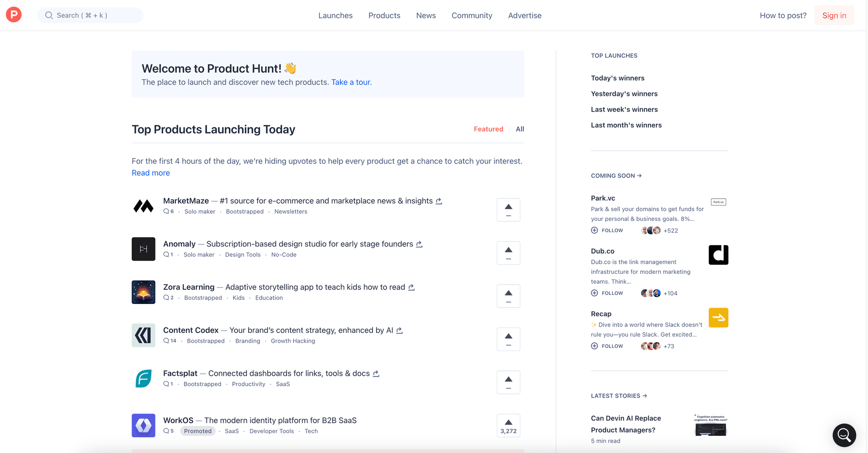Open MarketMaze external link icon
868x453 pixels.
click(439, 201)
